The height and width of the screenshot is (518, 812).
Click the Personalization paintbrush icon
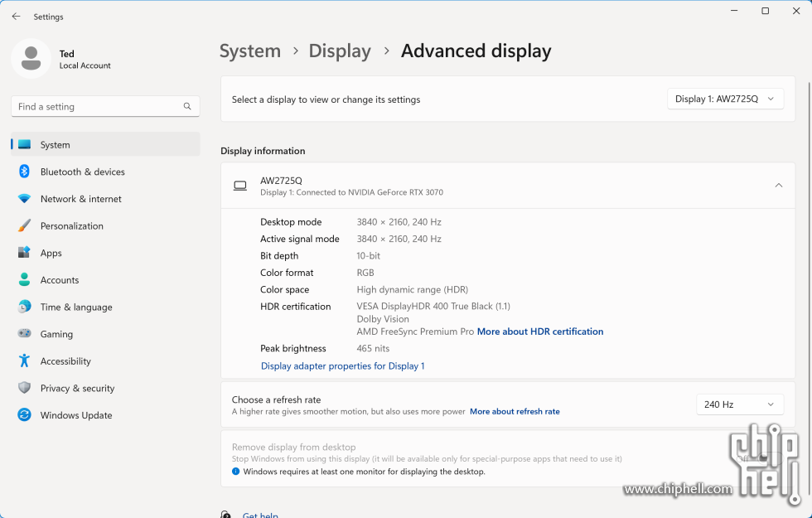point(24,225)
